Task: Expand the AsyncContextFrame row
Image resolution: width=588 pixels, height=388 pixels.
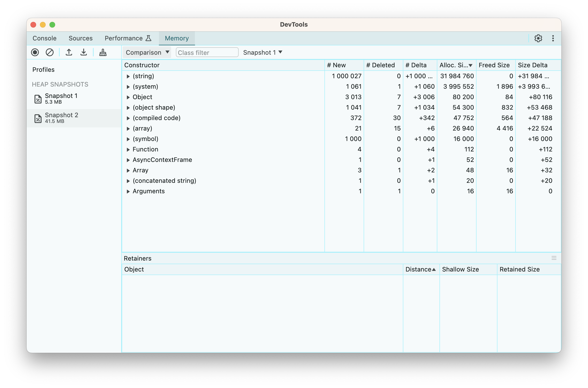Action: [x=128, y=160]
